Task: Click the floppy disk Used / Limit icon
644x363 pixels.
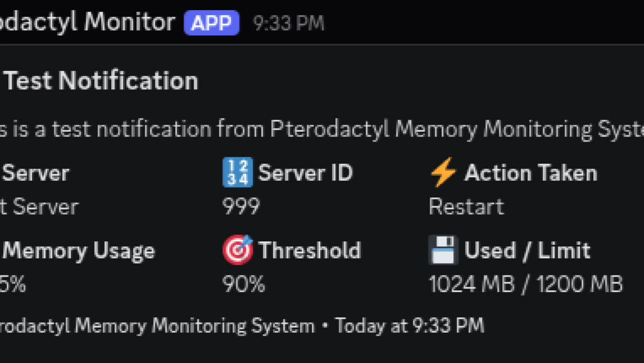Action: pyautogui.click(x=443, y=250)
